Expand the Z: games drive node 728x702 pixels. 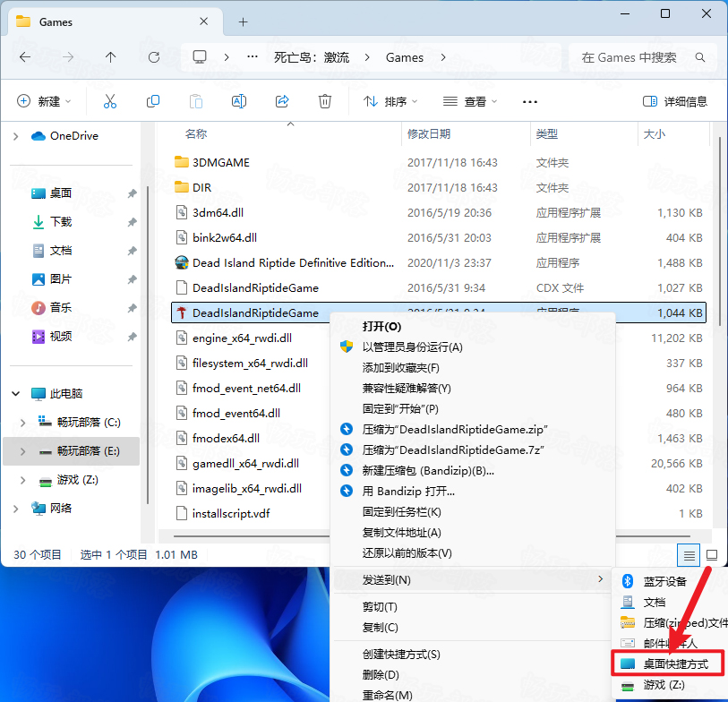click(x=22, y=480)
